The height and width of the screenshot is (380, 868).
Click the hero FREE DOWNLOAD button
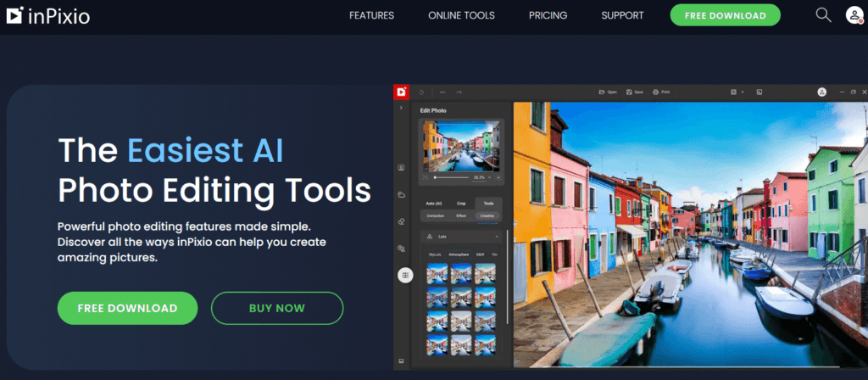point(127,308)
